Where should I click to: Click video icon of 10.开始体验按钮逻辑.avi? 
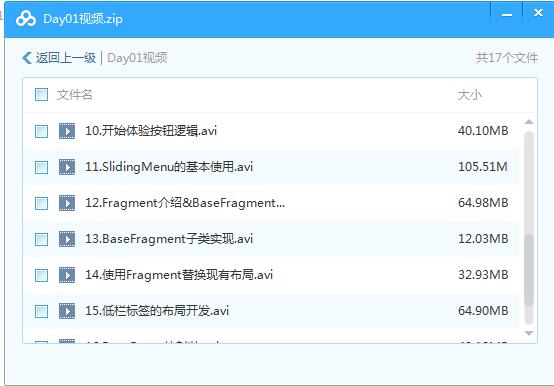pyautogui.click(x=67, y=131)
